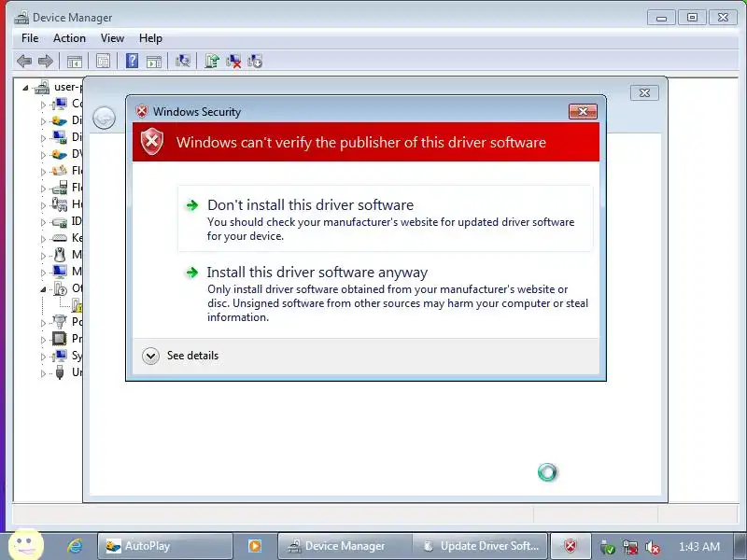Open Internet Explorer from the taskbar
Viewport: 747px width, 560px height.
[x=75, y=546]
